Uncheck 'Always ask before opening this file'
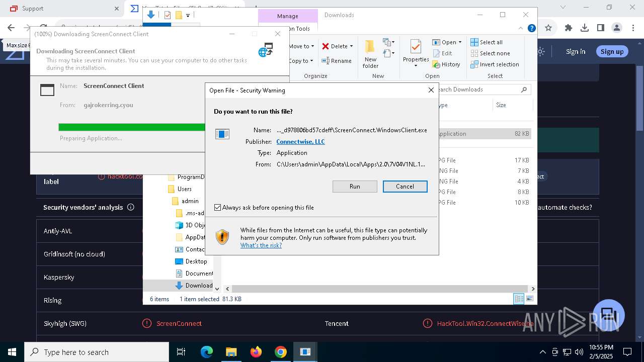The image size is (644, 362). tap(218, 208)
